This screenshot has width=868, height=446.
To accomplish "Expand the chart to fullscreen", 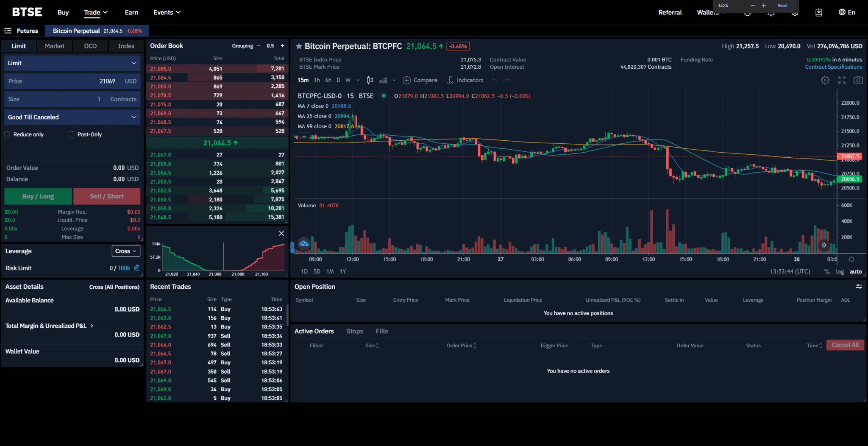I will click(x=842, y=80).
